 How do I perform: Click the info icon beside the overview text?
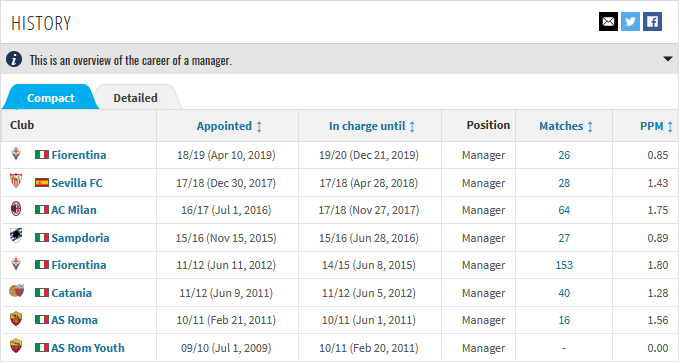coord(14,59)
